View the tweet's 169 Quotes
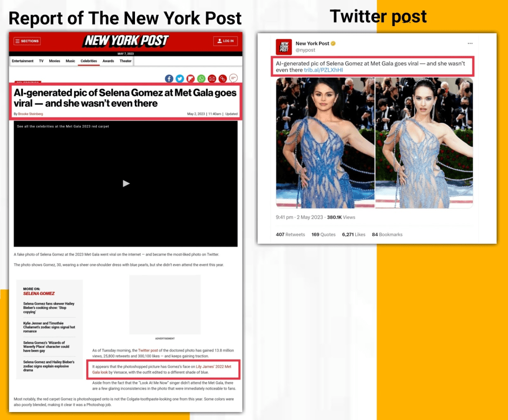Screen dimensions: 508x420 tap(323, 235)
